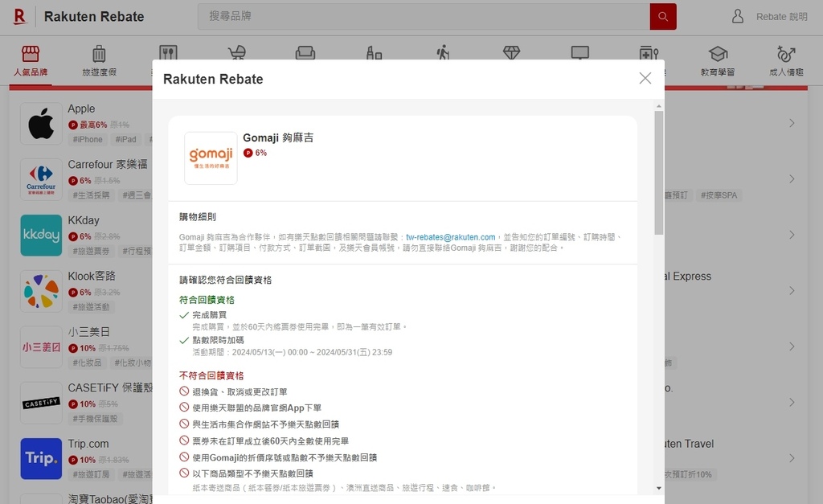823x504 pixels.
Task: Select the diamond jewelry category icon
Action: pyautogui.click(x=511, y=52)
